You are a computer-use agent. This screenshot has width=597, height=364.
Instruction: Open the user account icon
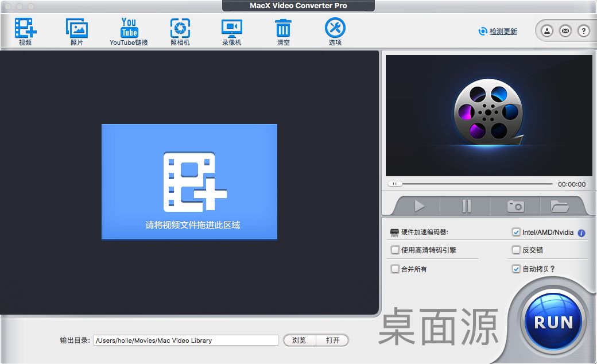point(547,31)
